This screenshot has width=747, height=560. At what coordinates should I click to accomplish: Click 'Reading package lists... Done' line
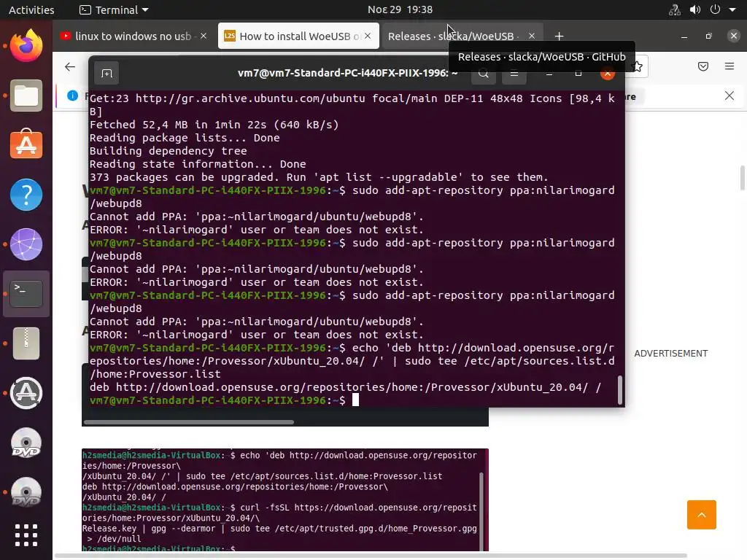pyautogui.click(x=185, y=138)
